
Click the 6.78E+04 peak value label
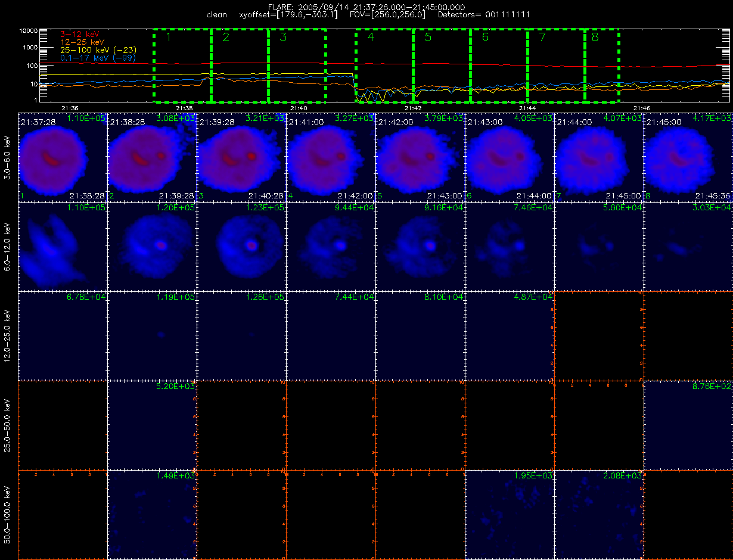[x=87, y=296]
